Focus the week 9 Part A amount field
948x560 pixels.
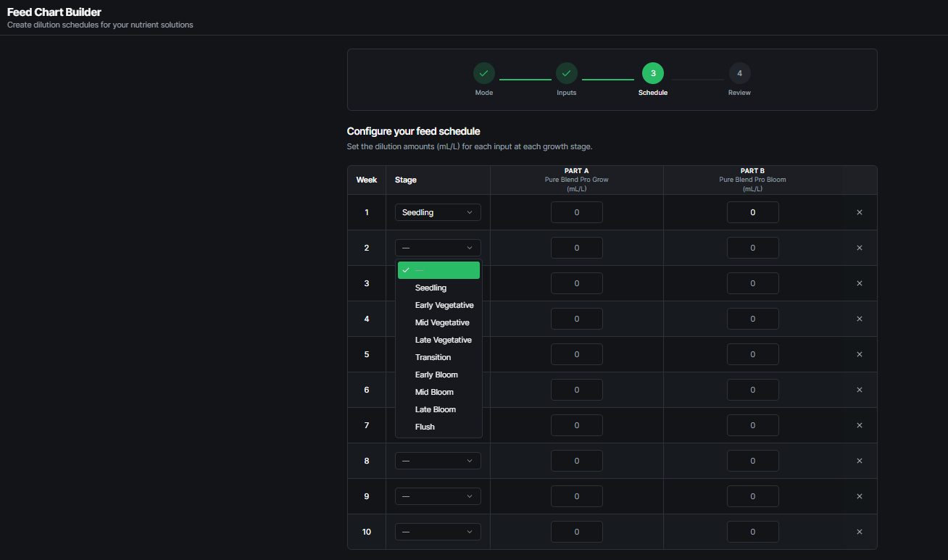(577, 496)
